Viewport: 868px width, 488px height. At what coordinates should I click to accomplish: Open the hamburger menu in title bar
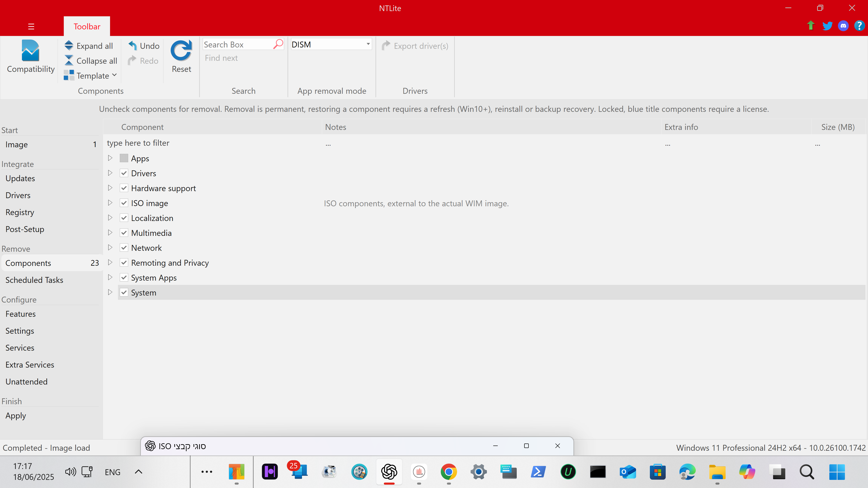point(31,26)
